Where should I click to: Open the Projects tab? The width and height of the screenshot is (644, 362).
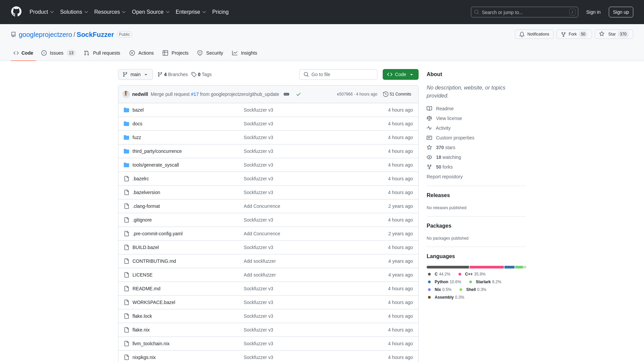(176, 53)
